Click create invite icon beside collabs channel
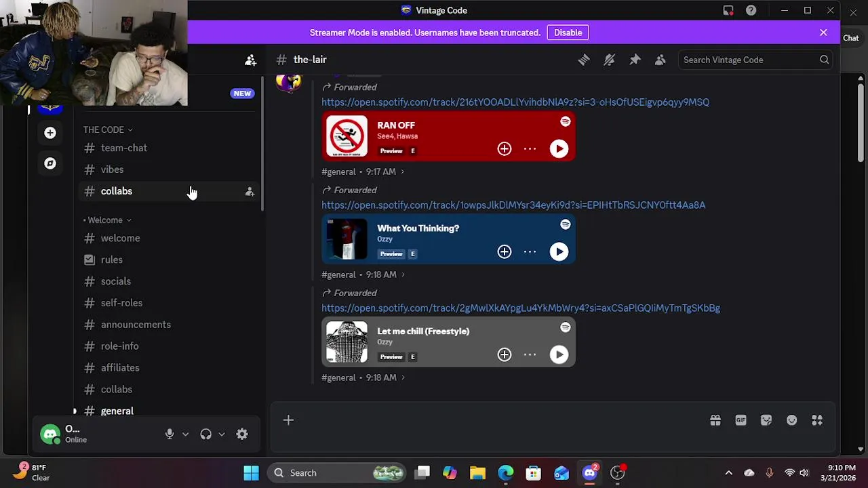This screenshot has width=868, height=488. tap(250, 192)
